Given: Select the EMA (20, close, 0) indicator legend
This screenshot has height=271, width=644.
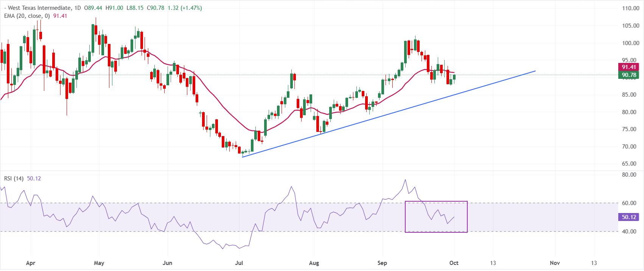Looking at the screenshot, I should 27,16.
